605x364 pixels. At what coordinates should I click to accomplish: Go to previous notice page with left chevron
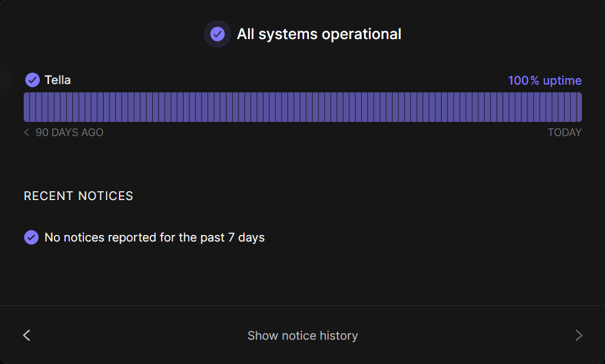tap(27, 335)
